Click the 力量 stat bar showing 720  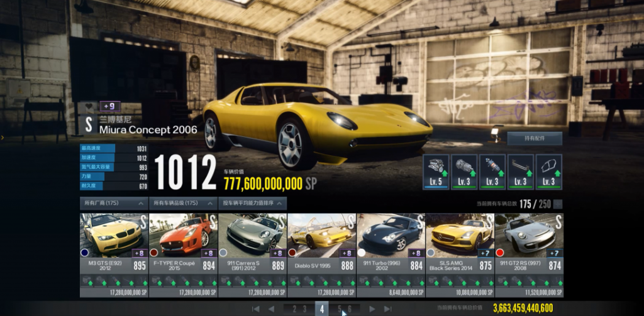[114, 177]
